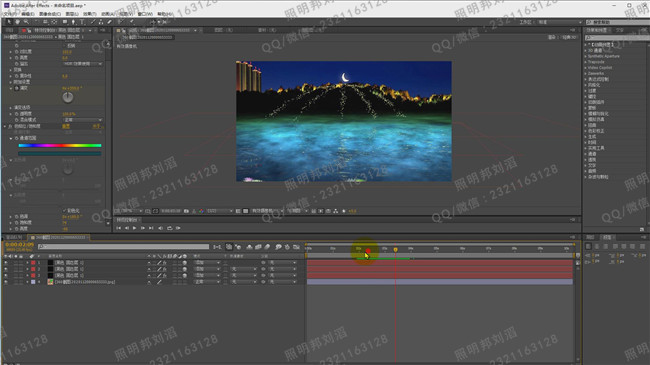This screenshot has height=365, width=650.
Task: Select the Pen tool in toolbar
Action: tap(73, 22)
